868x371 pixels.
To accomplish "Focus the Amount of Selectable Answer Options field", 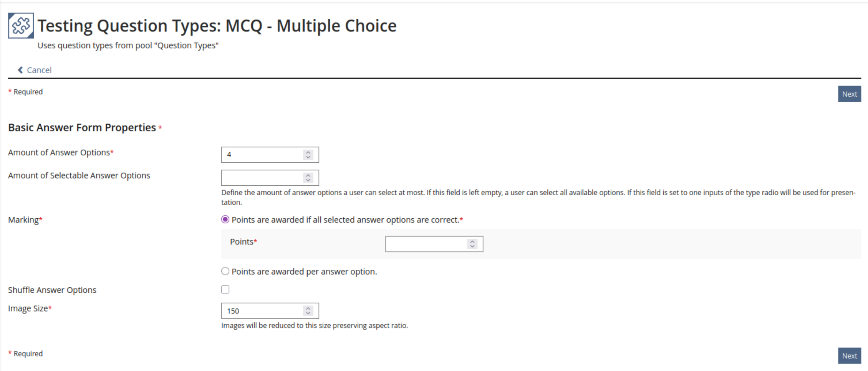I will [270, 178].
